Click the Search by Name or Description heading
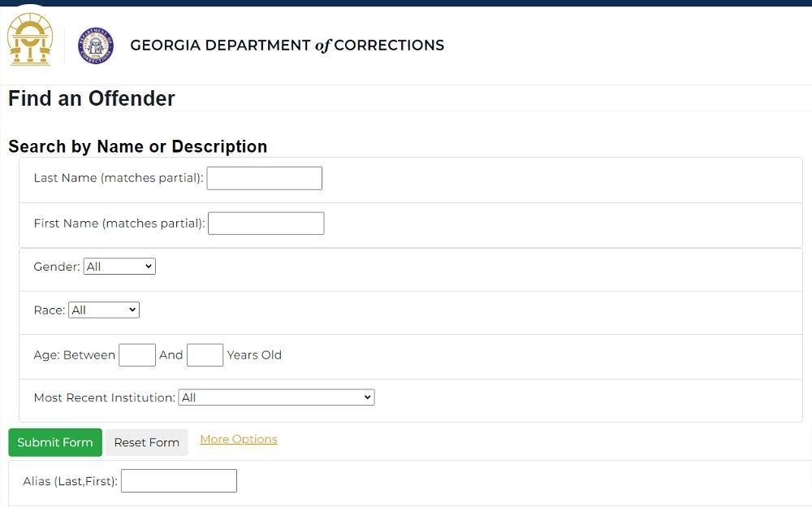 138,146
